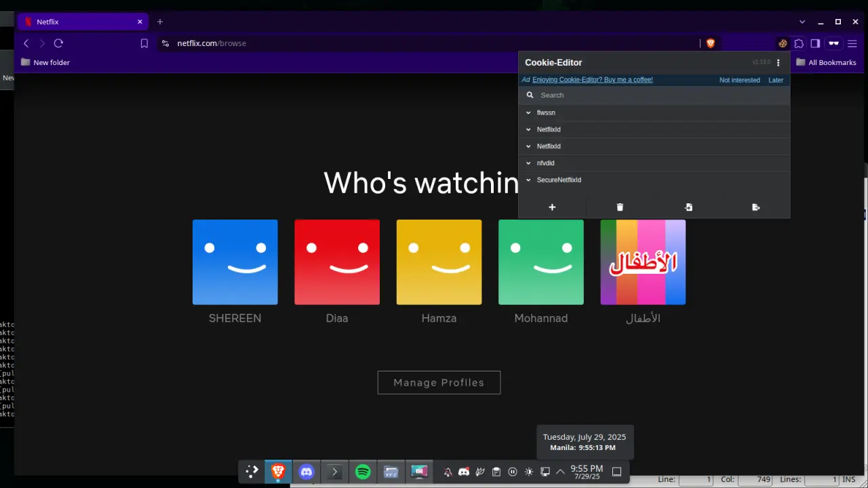
Task: Open the Brave VPN glasses icon
Action: 833,43
